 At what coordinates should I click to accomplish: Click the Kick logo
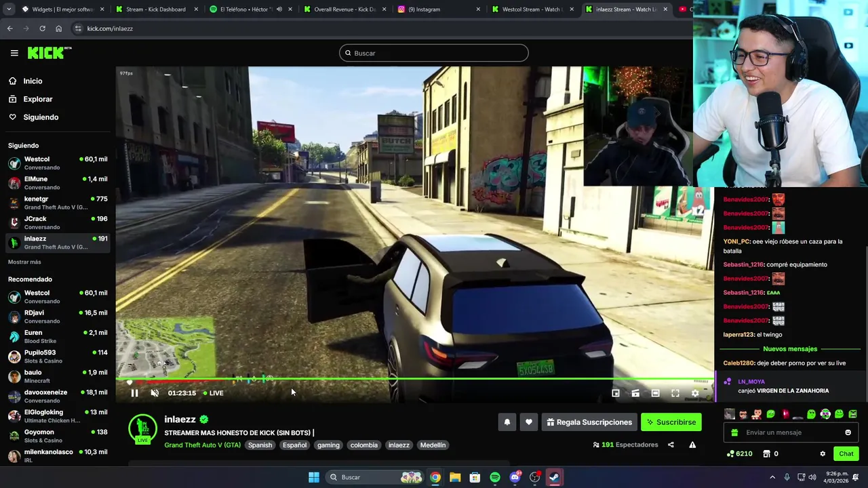click(x=50, y=53)
